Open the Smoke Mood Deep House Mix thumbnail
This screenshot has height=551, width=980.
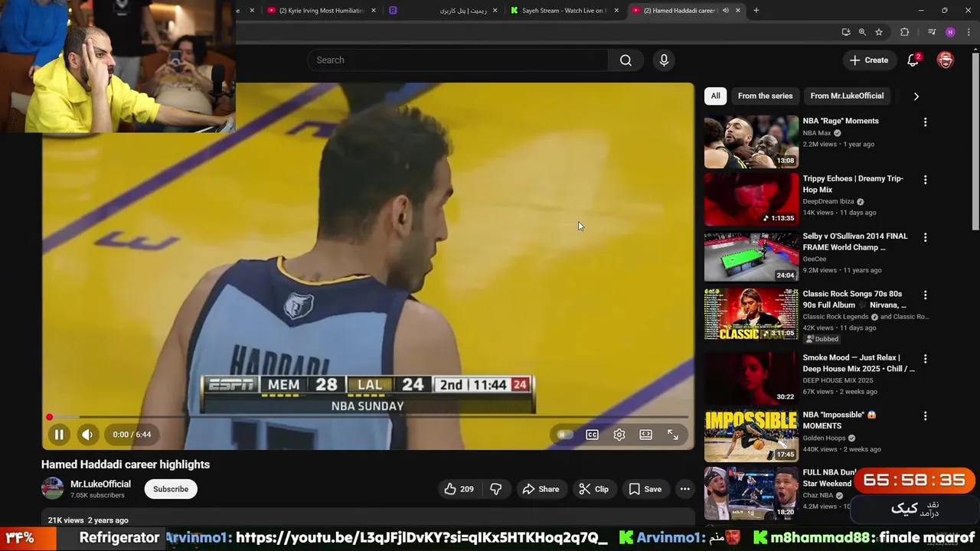751,377
